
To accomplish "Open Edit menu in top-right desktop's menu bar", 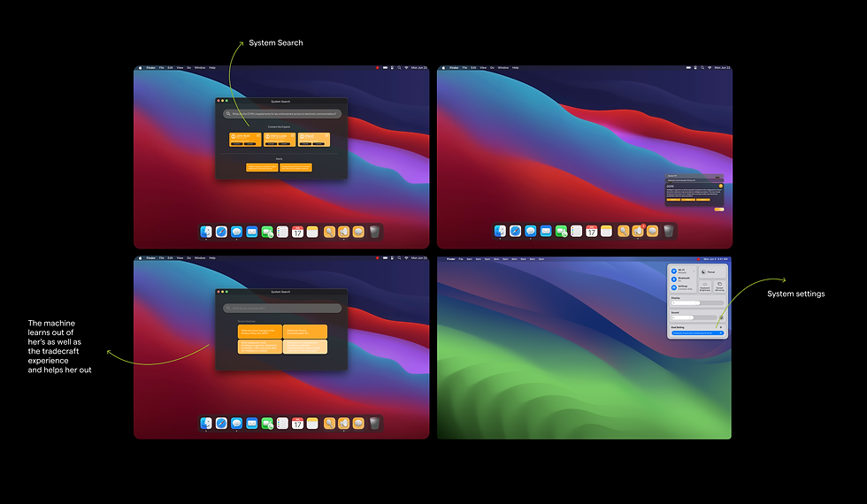I will [x=473, y=68].
